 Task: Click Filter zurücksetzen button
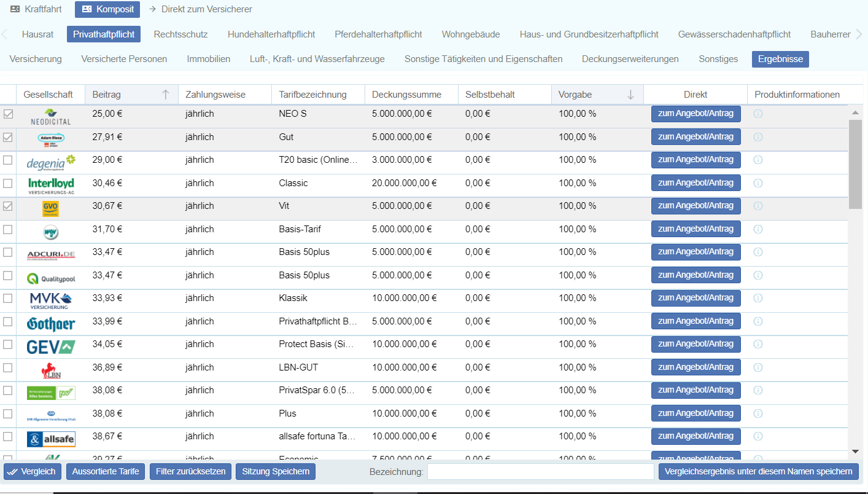click(190, 471)
